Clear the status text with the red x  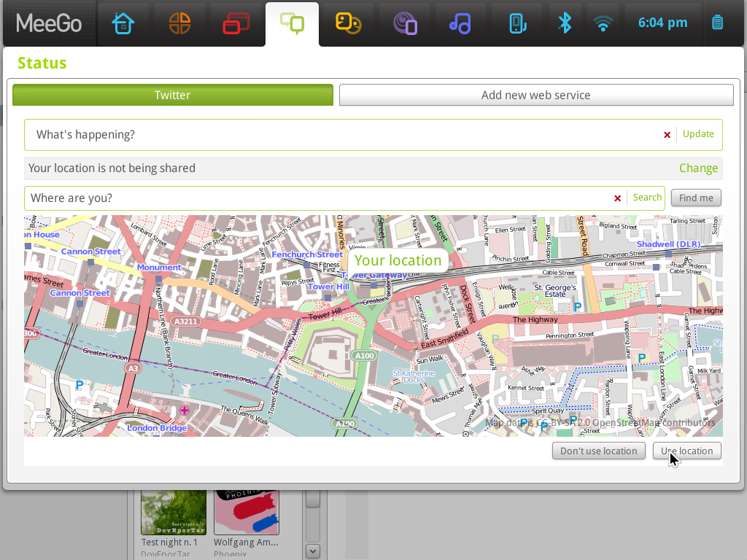pos(667,134)
